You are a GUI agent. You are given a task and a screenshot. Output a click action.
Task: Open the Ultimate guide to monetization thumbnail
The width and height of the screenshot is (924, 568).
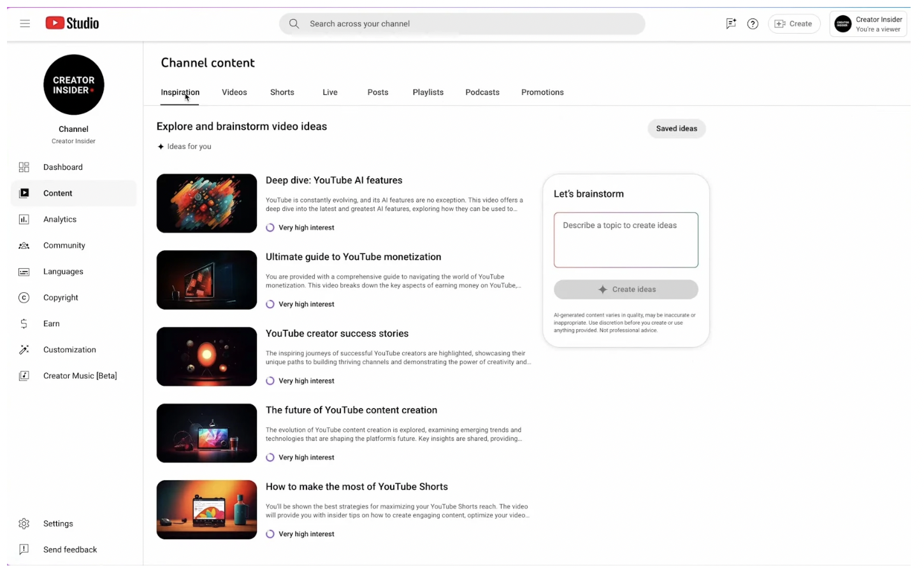206,280
